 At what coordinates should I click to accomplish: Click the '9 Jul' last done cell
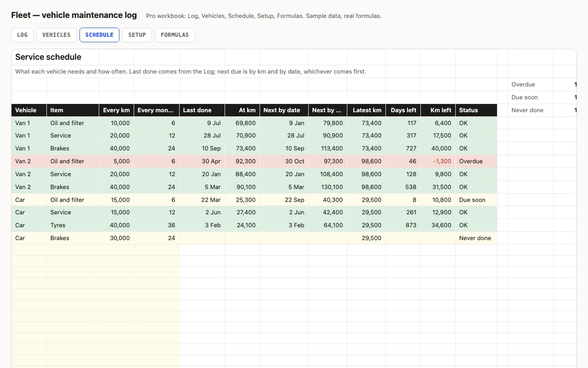pos(202,123)
